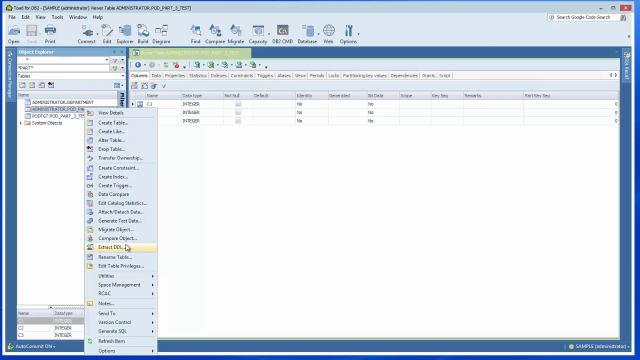This screenshot has width=640, height=360.
Task: Open the Database toolbar tool
Action: pyautogui.click(x=307, y=34)
